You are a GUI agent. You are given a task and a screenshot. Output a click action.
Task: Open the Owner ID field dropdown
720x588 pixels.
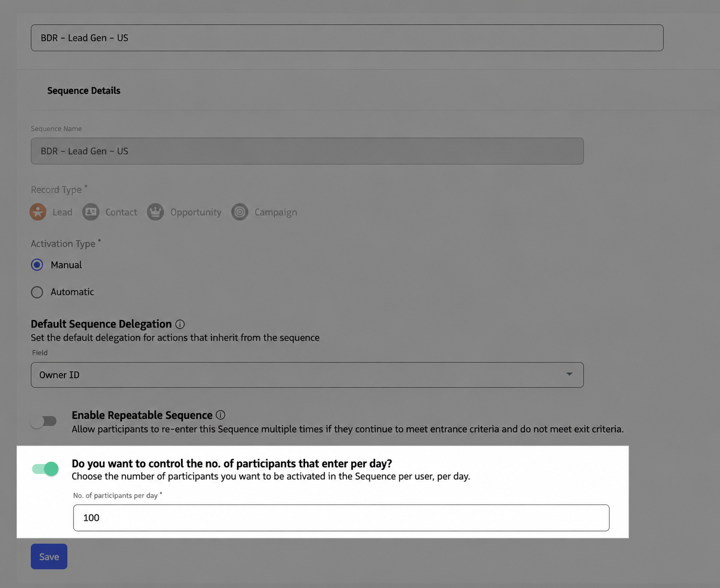[x=307, y=375]
